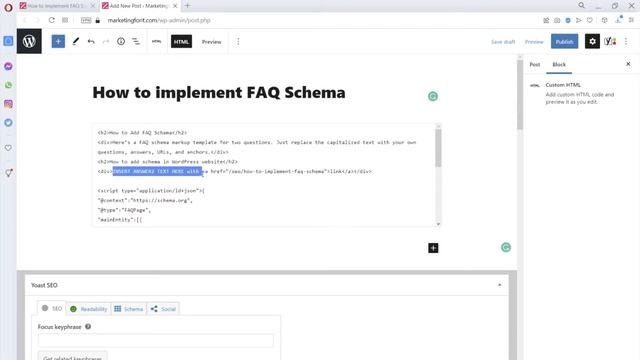
Task: Reload the page
Action: coord(51,20)
